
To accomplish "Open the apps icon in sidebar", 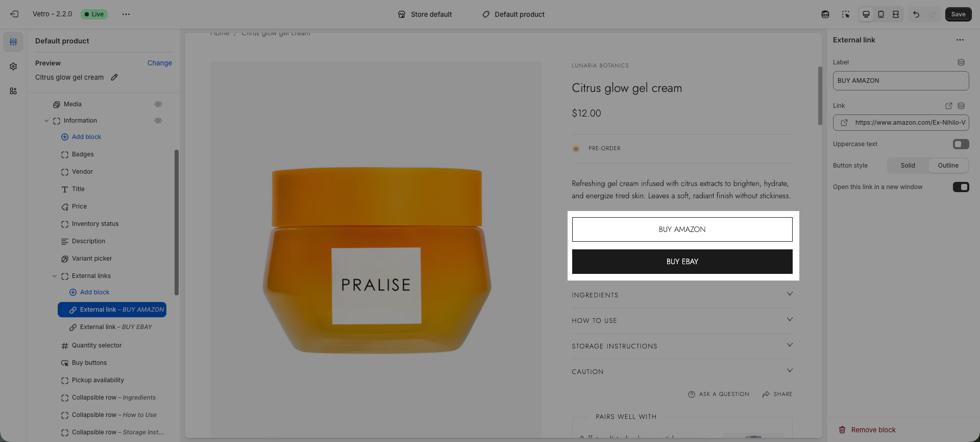I will tap(13, 91).
